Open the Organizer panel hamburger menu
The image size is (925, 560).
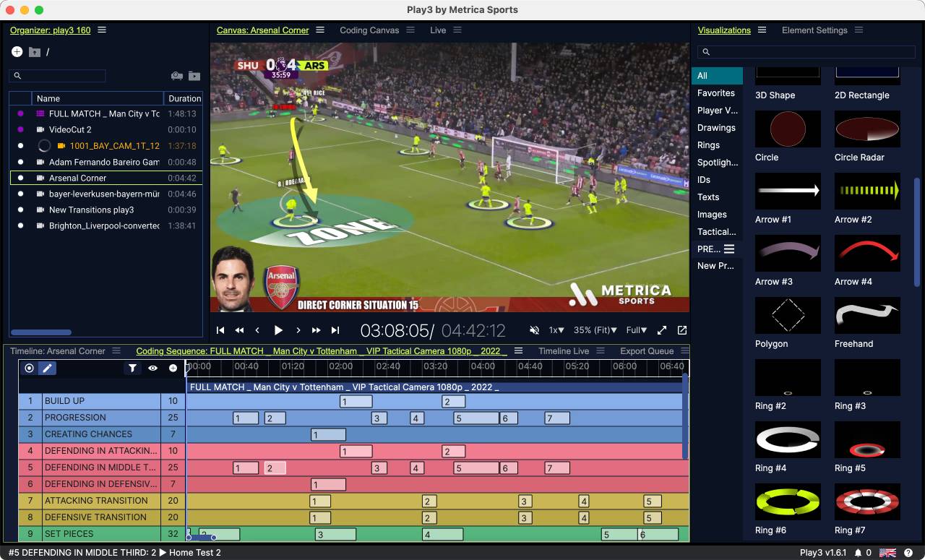(x=102, y=30)
